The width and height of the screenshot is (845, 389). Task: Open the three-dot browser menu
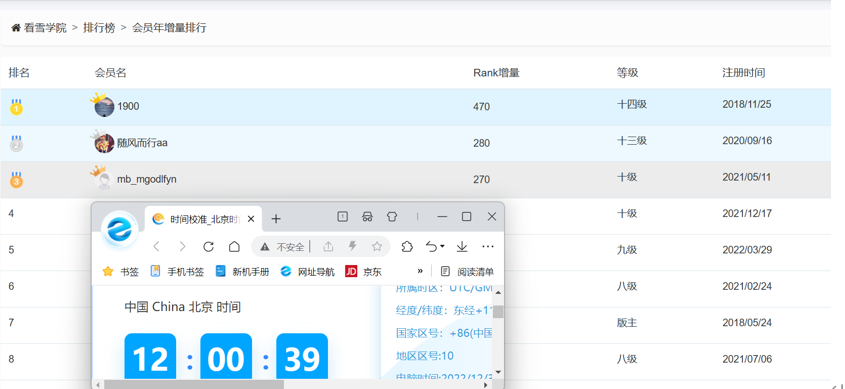pyautogui.click(x=488, y=247)
